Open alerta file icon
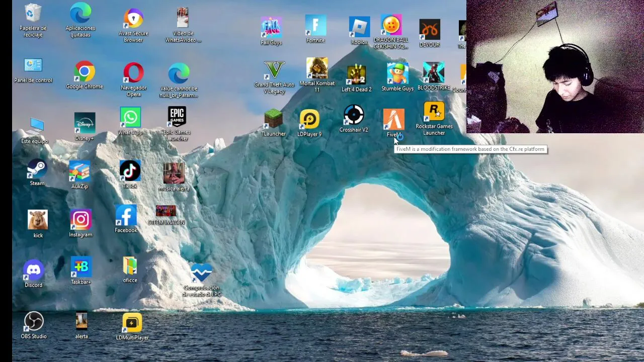The image size is (644, 362). (82, 325)
